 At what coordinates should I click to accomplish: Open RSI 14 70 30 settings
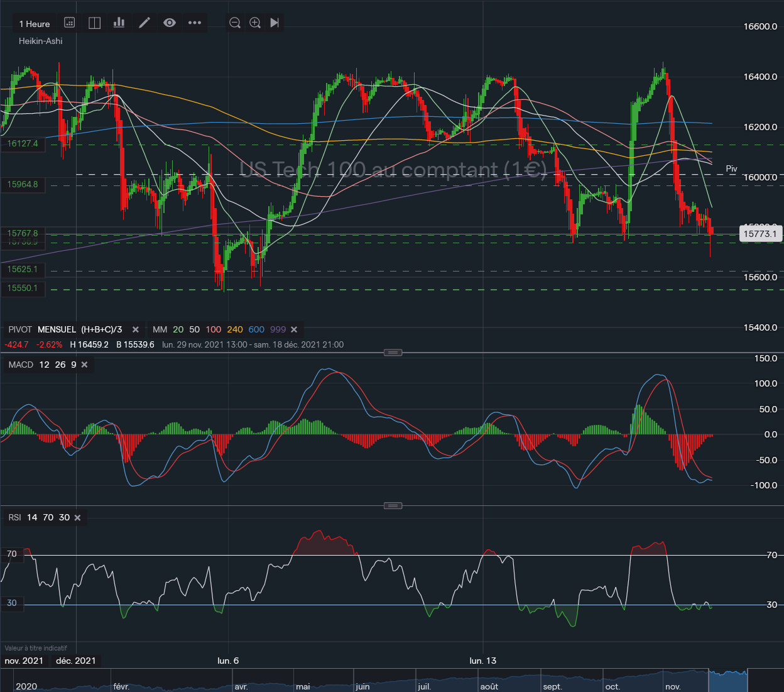click(39, 518)
